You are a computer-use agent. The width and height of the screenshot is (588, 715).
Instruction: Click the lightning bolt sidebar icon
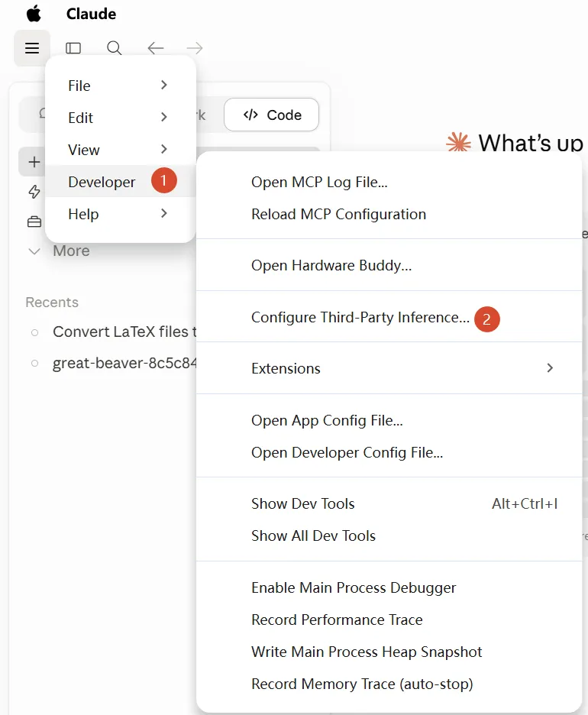click(34, 192)
